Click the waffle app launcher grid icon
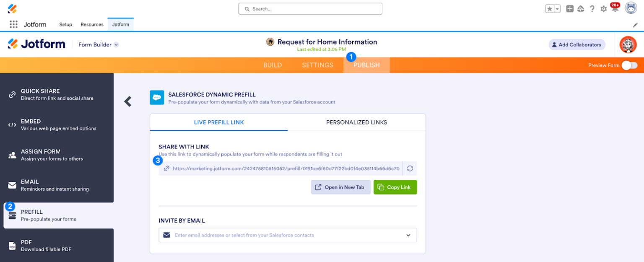The height and width of the screenshot is (262, 644). (13, 24)
